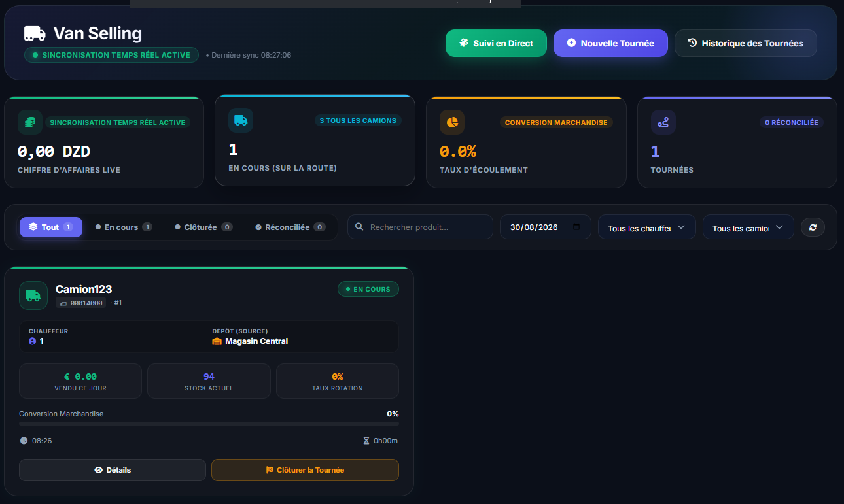
Task: Start a Nouvelle Tournée
Action: point(610,43)
